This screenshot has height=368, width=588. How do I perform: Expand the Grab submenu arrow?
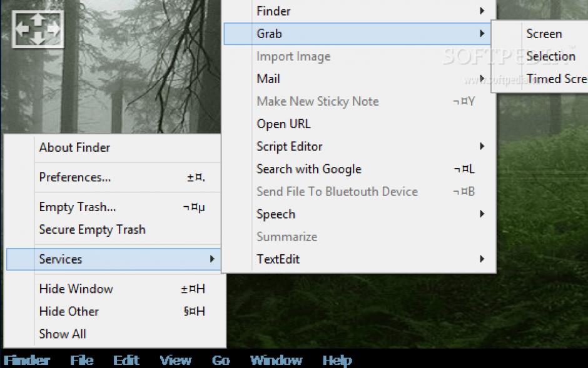point(482,34)
